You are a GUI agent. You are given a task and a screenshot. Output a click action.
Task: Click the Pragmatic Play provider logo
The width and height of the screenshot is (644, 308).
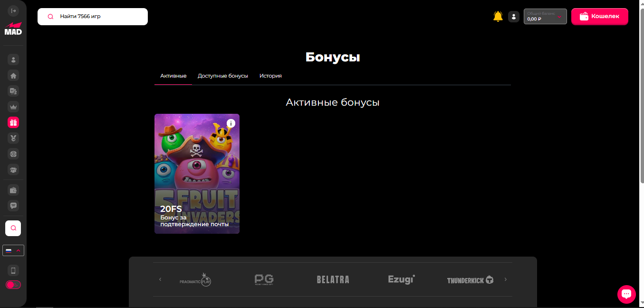click(x=195, y=279)
